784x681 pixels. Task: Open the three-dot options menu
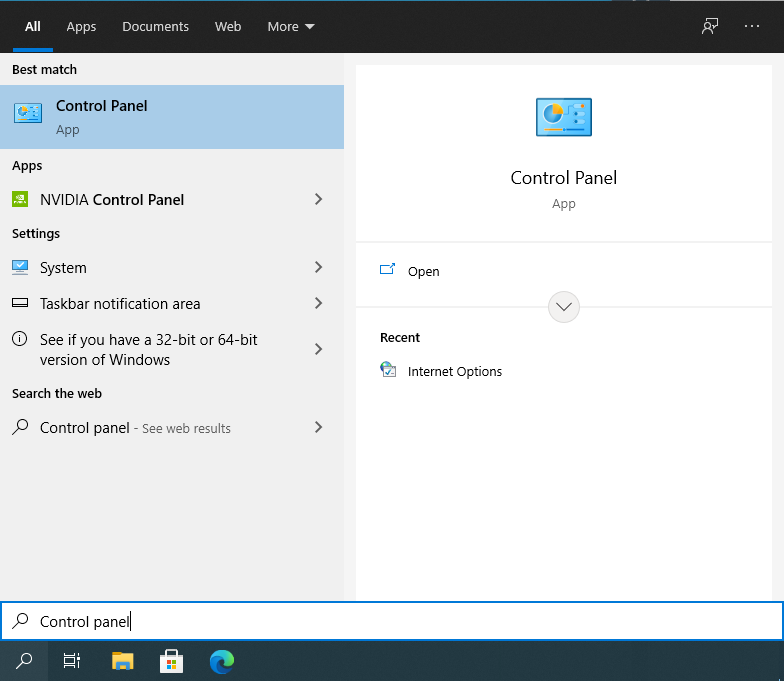coord(752,26)
